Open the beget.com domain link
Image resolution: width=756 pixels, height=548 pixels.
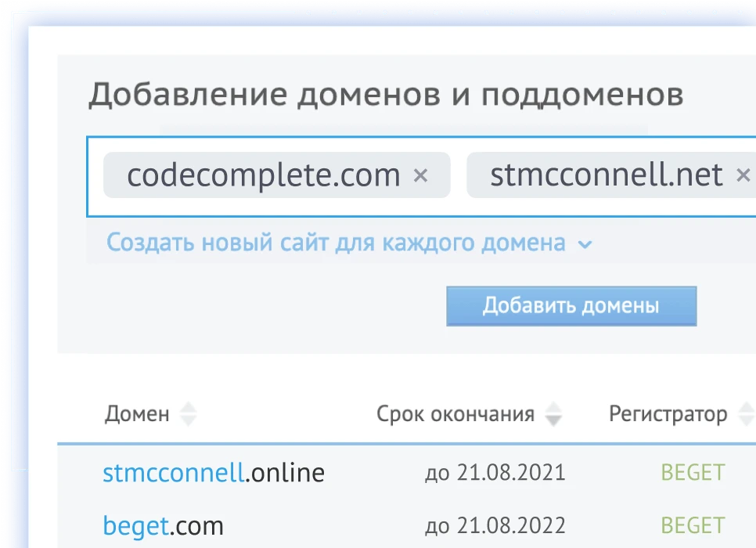[163, 525]
